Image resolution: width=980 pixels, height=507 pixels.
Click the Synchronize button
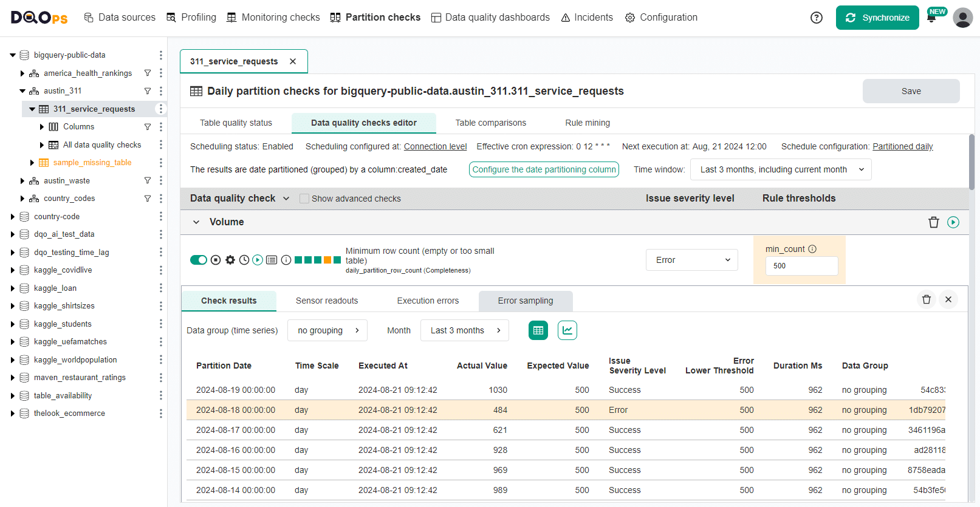click(877, 18)
